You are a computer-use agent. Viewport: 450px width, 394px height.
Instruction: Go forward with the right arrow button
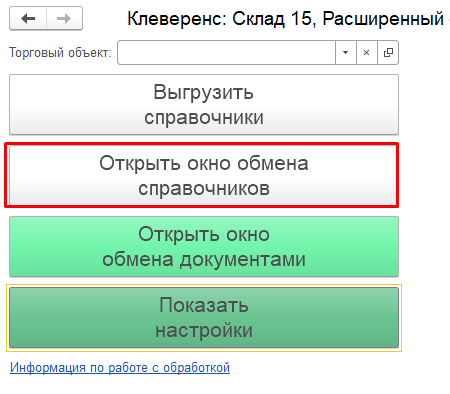64,18
